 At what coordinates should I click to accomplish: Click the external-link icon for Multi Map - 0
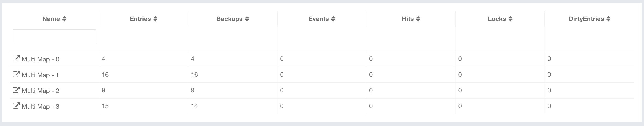[x=16, y=59]
